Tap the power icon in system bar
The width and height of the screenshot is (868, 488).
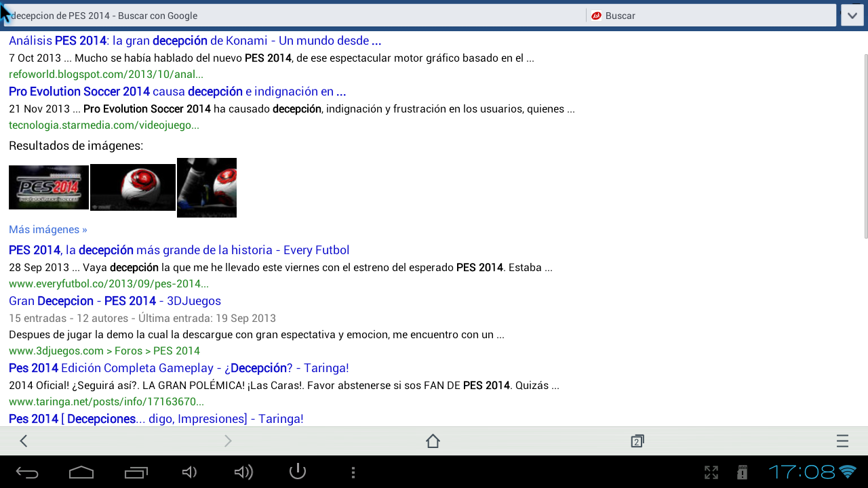point(298,471)
